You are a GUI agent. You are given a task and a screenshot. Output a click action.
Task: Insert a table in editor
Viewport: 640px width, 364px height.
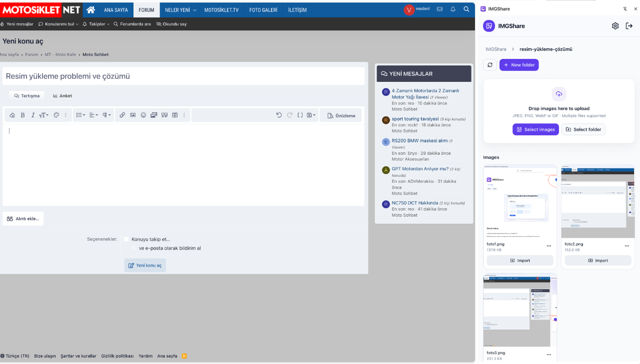pyautogui.click(x=175, y=115)
